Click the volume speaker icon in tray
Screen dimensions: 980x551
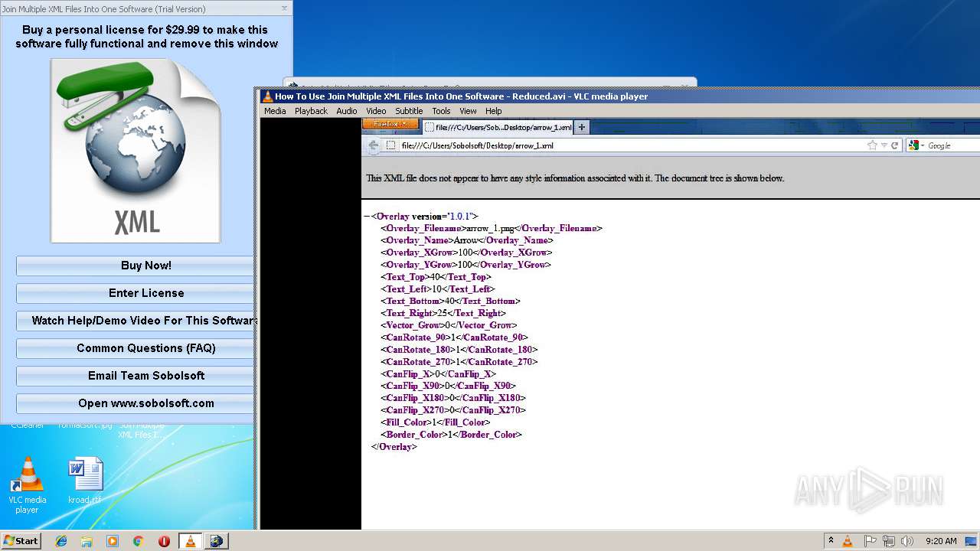[907, 541]
